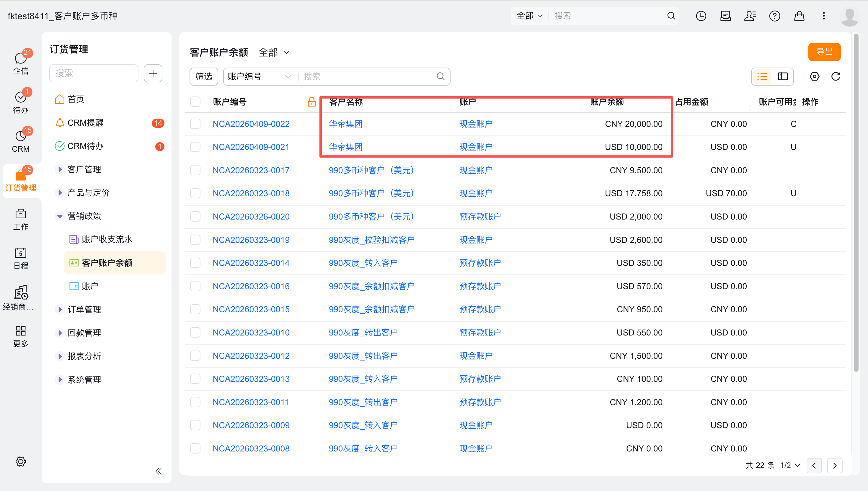This screenshot has width=868, height=491.
Task: Open account link NCA20260323-0018
Action: point(251,193)
